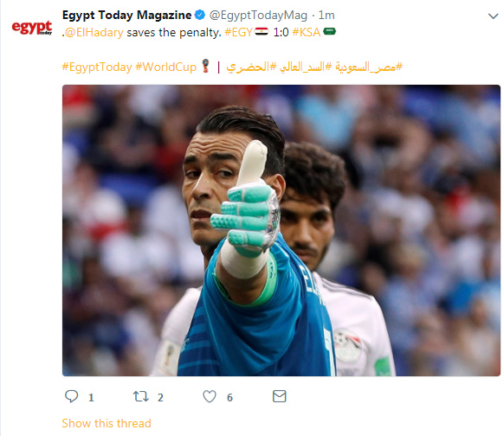
Task: Open the #EGY hashtag
Action: pyautogui.click(x=238, y=32)
